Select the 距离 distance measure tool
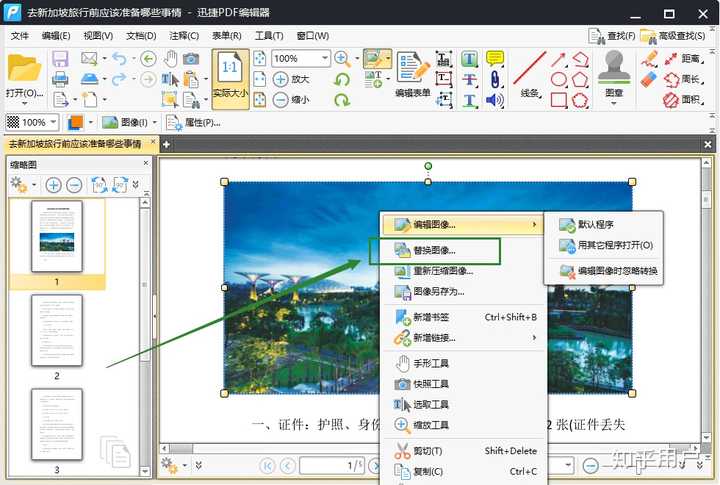 coord(684,58)
